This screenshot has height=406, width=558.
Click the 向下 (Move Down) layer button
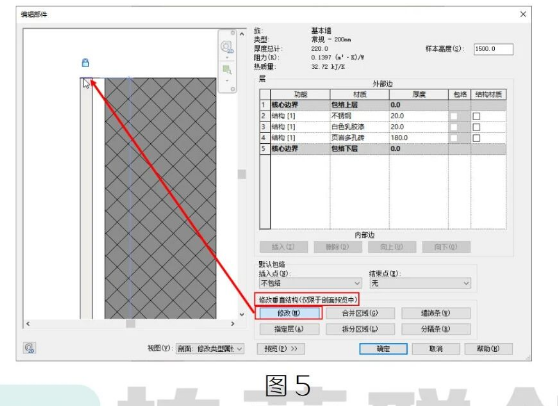446,247
